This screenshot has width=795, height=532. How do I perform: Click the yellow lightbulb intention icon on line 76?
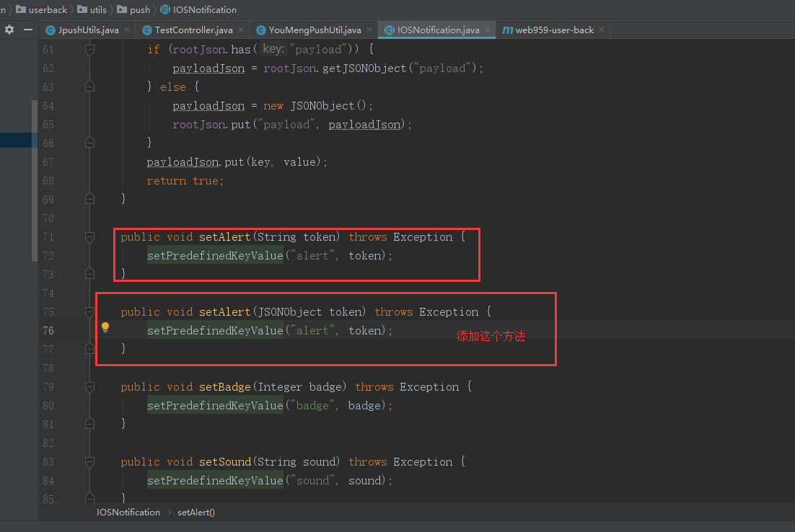[x=105, y=327]
